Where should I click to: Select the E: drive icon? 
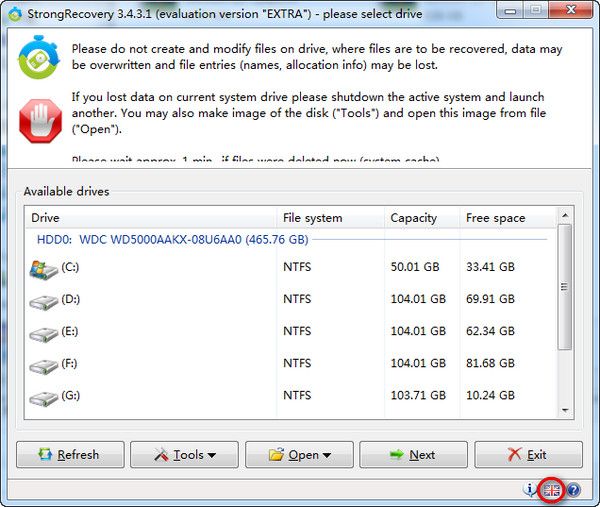44,332
